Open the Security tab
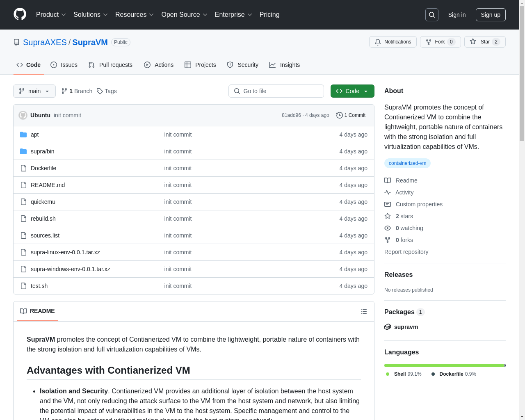The height and width of the screenshot is (420, 525). tap(243, 65)
